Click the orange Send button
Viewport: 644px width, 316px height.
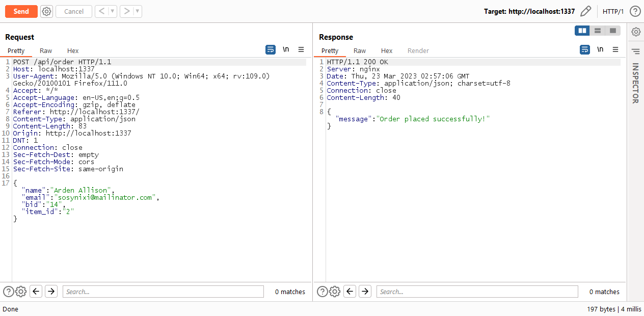(21, 11)
